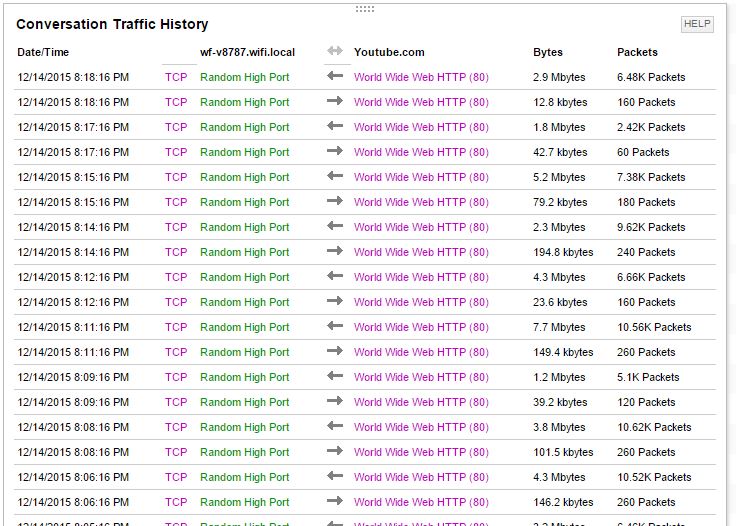Click left arrow icon in 5.2 Mbytes row
Image resolution: width=736 pixels, height=526 pixels.
pos(335,175)
